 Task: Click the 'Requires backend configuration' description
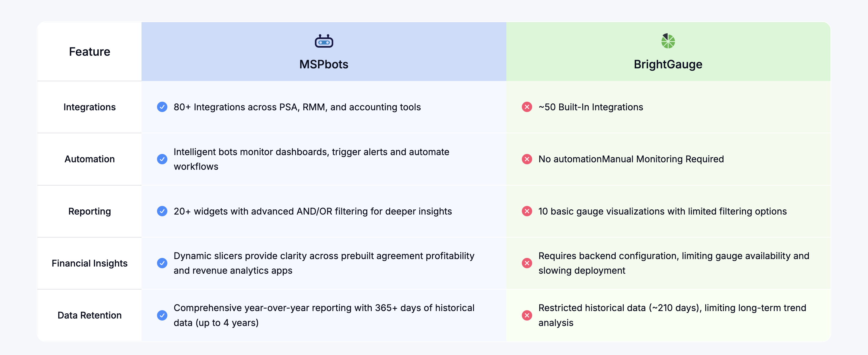(674, 263)
